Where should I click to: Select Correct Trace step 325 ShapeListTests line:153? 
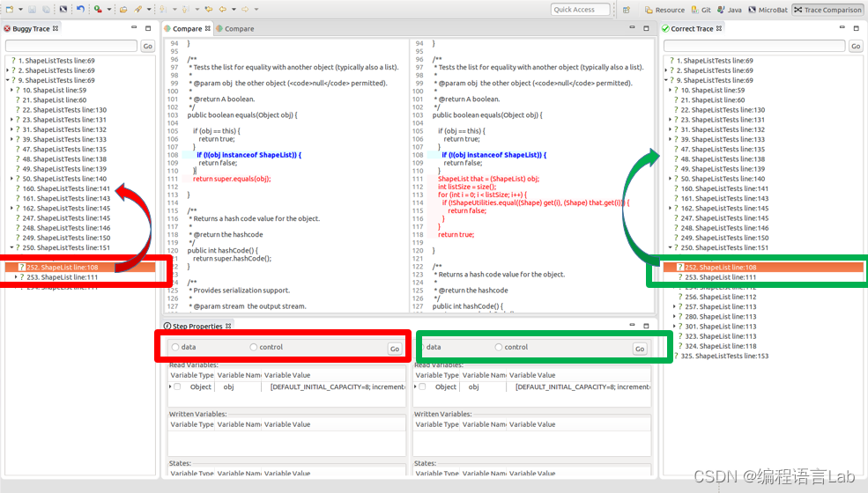coord(724,357)
